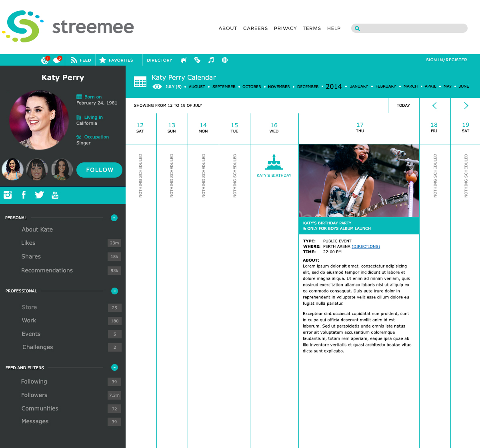Viewport: 480px width, 448px height.
Task: Open the first small profile thumbnail
Action: click(13, 169)
